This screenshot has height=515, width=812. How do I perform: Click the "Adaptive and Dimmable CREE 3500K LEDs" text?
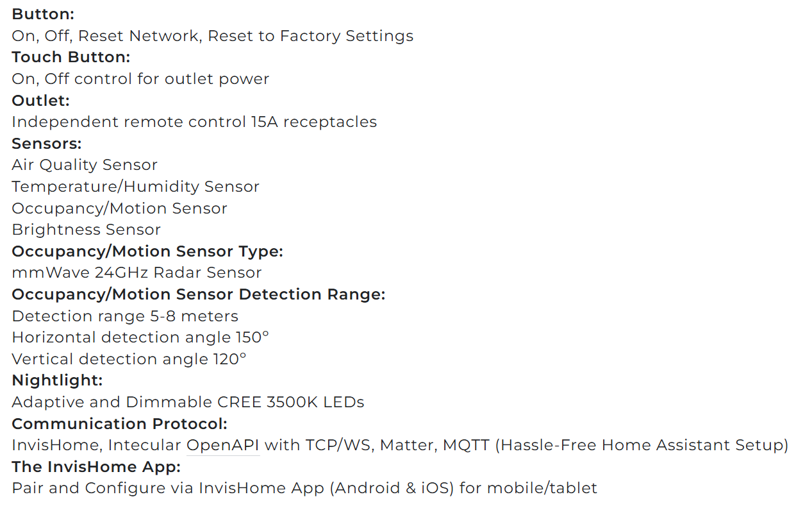(188, 402)
